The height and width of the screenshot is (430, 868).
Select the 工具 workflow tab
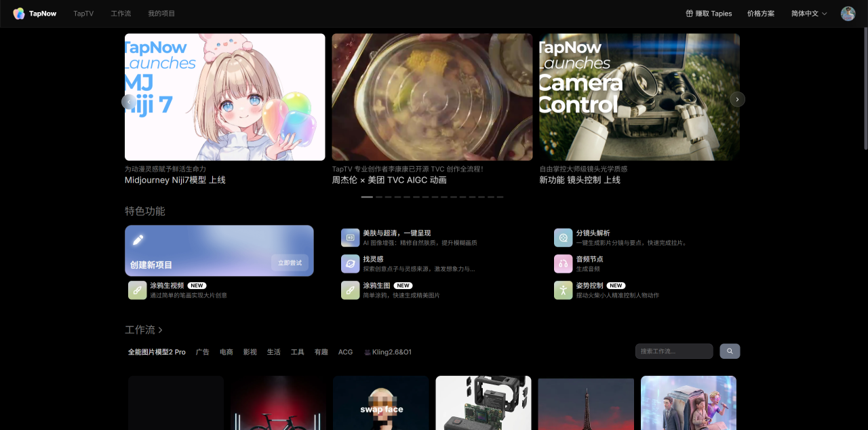298,352
